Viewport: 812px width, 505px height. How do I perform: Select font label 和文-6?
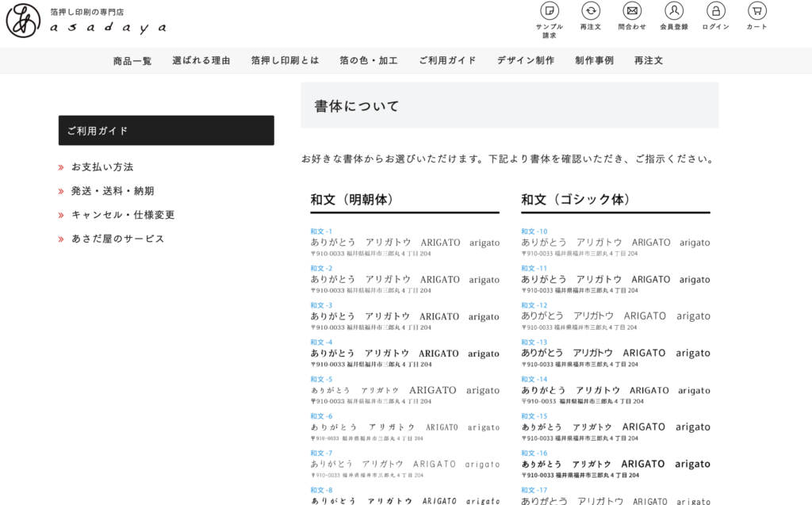point(321,416)
